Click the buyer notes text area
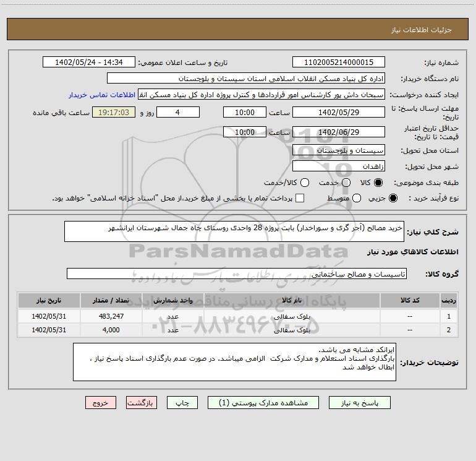The image size is (476, 461). tap(234, 362)
